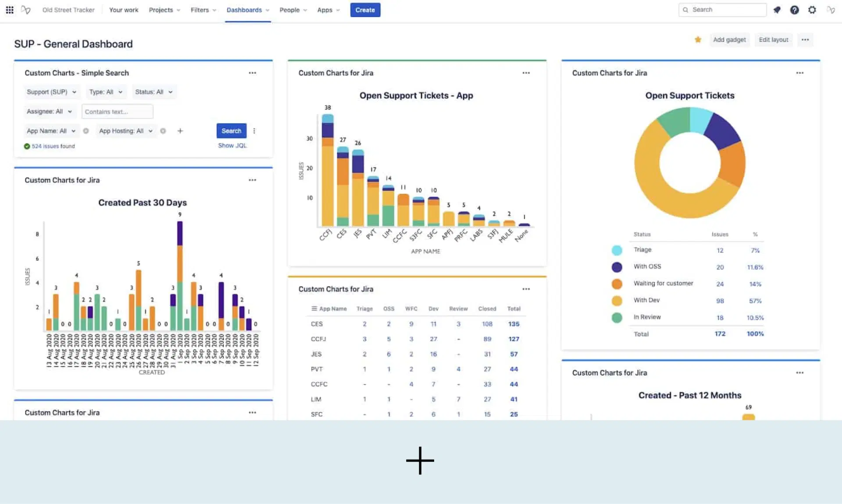Remove the App Hosting filter
The height and width of the screenshot is (504, 842).
163,131
